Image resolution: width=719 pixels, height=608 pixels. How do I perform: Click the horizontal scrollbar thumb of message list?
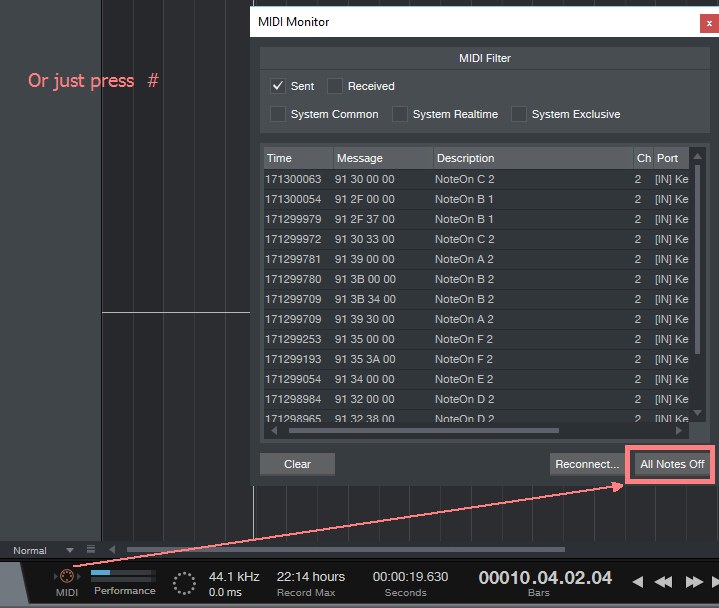pos(424,431)
